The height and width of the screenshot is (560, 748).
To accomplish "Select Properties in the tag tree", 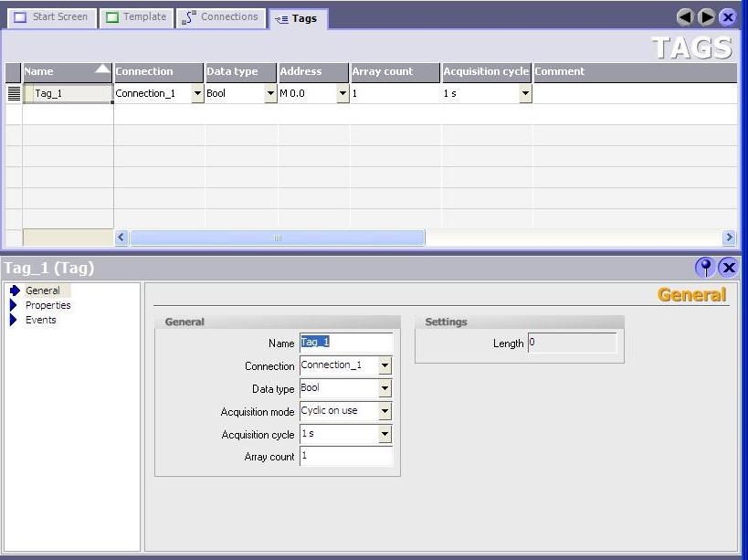I will (47, 305).
